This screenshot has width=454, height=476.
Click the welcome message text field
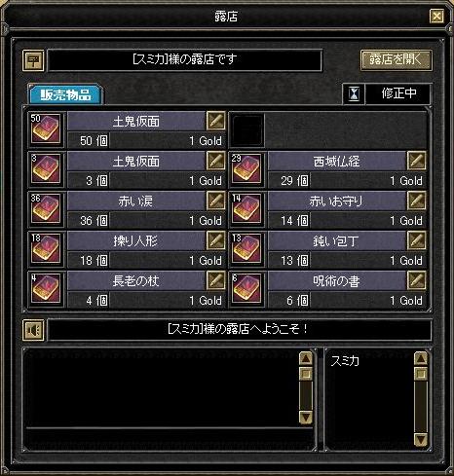click(x=240, y=330)
